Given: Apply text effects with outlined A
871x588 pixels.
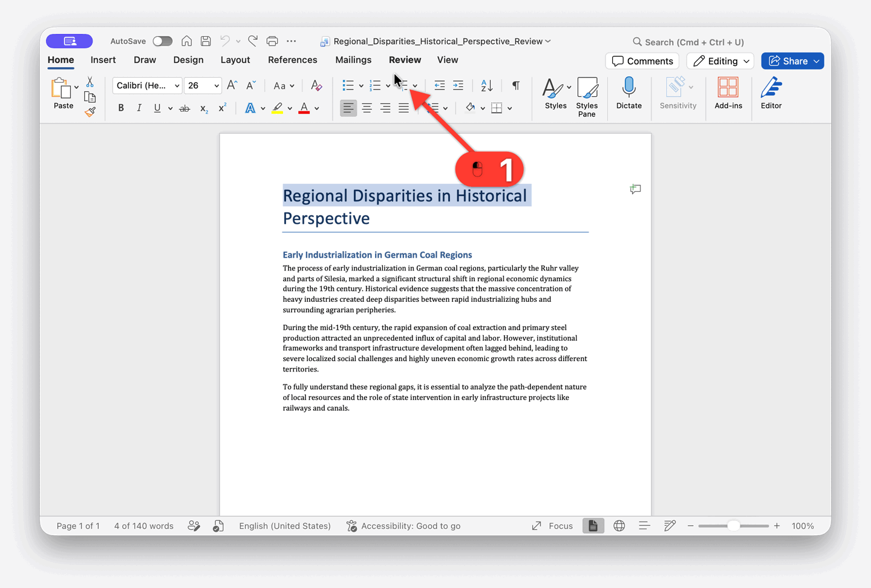Looking at the screenshot, I should click(x=250, y=108).
